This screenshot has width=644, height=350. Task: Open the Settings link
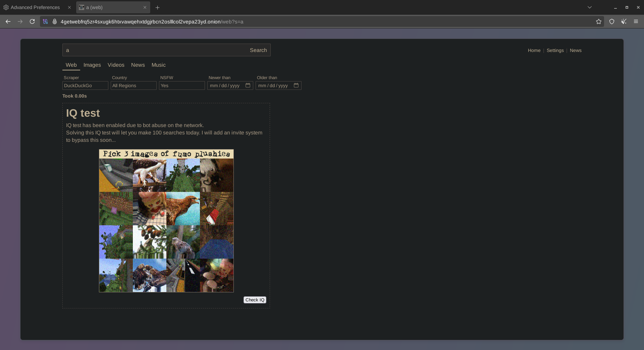pos(555,50)
